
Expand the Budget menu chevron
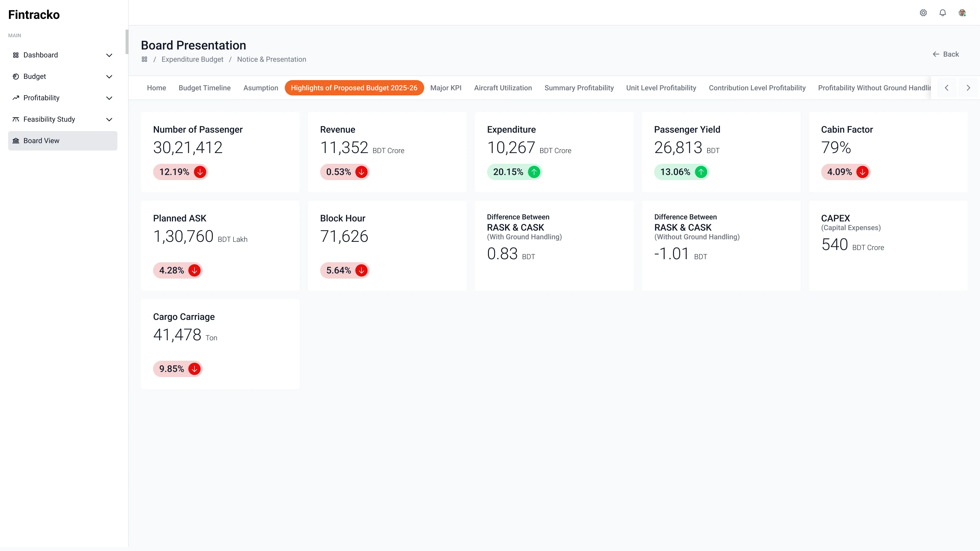pyautogui.click(x=109, y=77)
